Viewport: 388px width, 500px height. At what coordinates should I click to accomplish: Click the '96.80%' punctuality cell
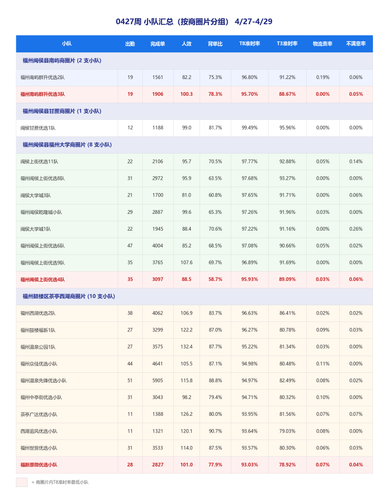click(250, 77)
